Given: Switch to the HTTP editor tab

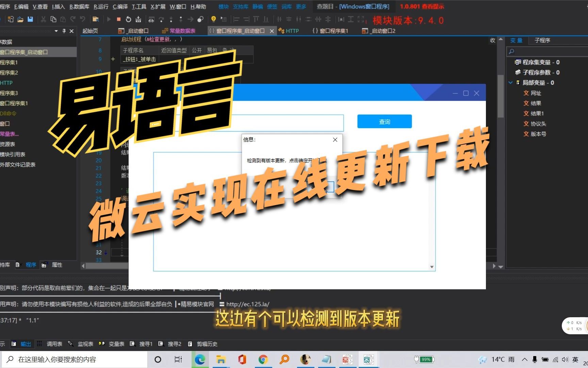Looking at the screenshot, I should [x=289, y=31].
